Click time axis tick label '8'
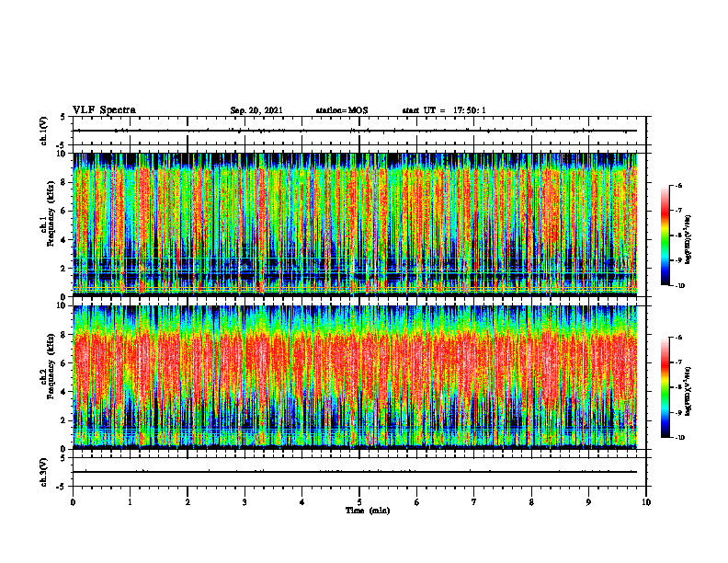Image resolution: width=728 pixels, height=563 pixels. pos(531,502)
